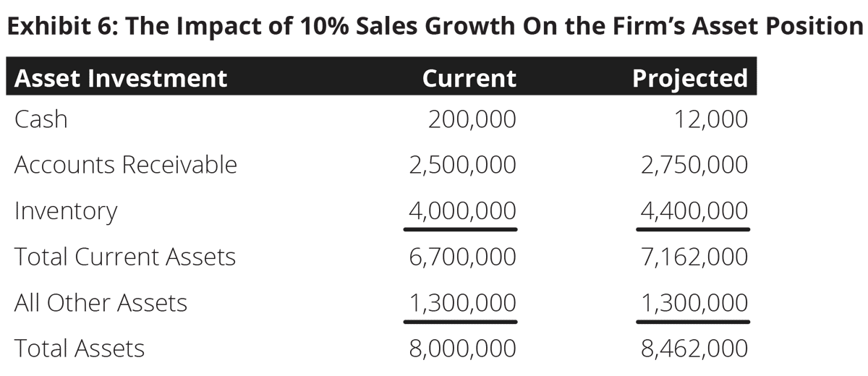Click the Total Assets row label
The height and width of the screenshot is (376, 868).
pyautogui.click(x=80, y=349)
